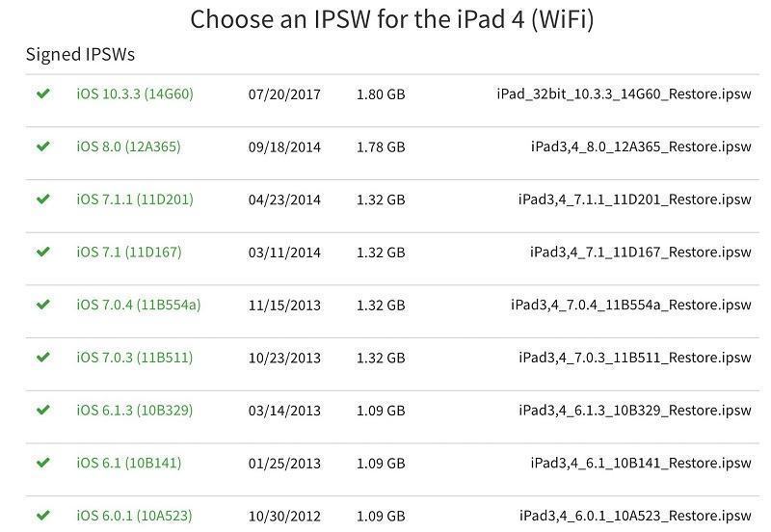Select the iOS 8.0 (12A365) firmware link
This screenshot has width=771, height=532.
[128, 146]
